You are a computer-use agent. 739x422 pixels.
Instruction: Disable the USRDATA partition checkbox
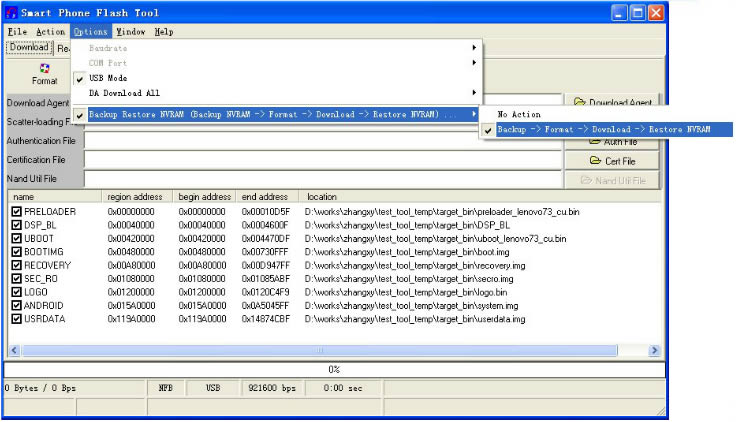coord(16,319)
